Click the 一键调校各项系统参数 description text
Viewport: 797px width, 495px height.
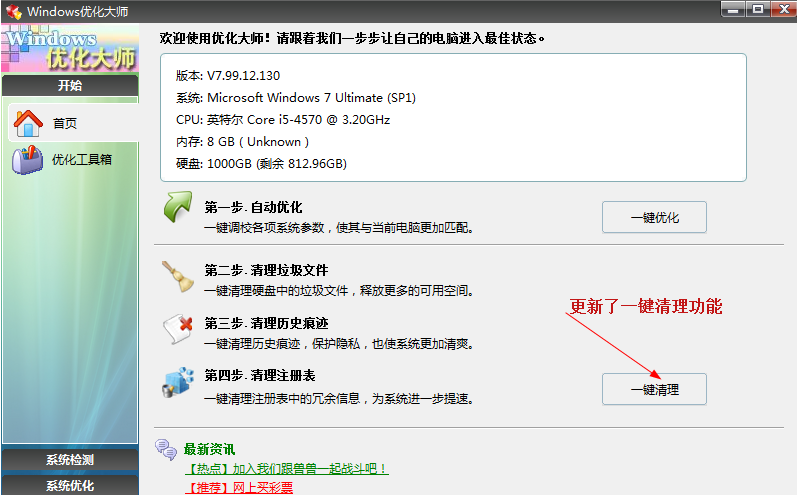(339, 228)
